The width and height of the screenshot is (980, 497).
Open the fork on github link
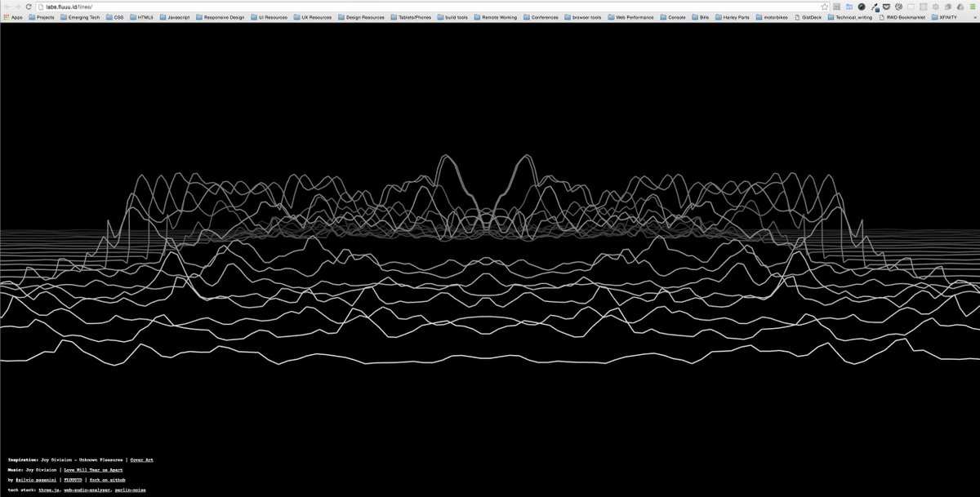coord(107,480)
